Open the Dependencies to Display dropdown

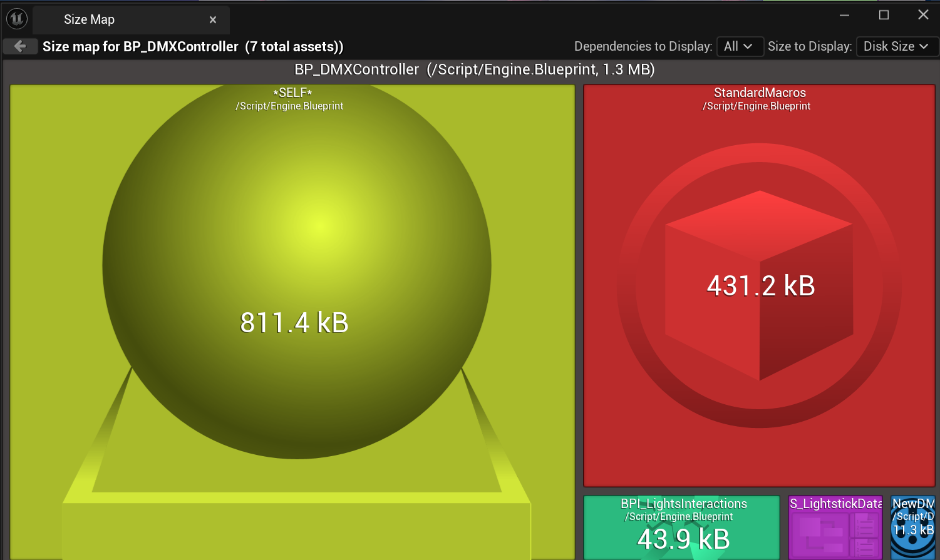click(x=739, y=46)
